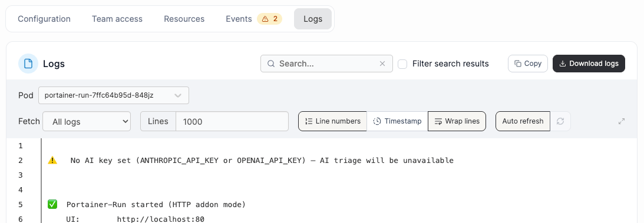Click the warning emoji in log line 2

click(x=52, y=160)
